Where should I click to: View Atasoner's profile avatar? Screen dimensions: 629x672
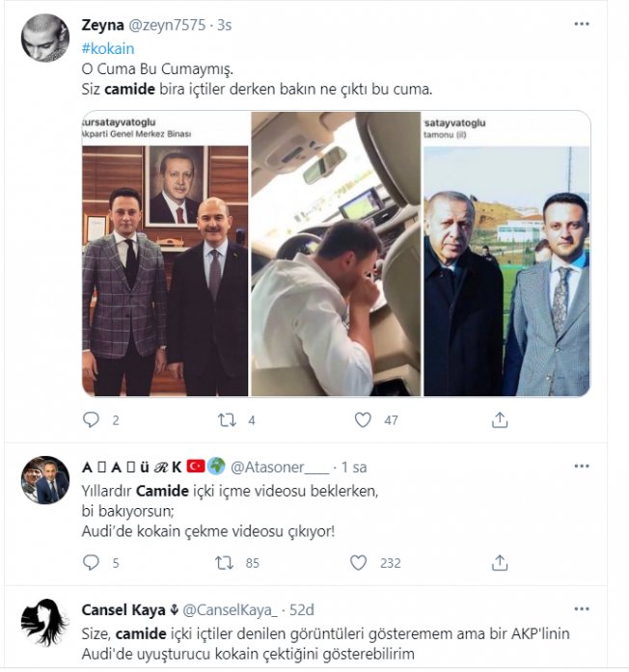(45, 479)
